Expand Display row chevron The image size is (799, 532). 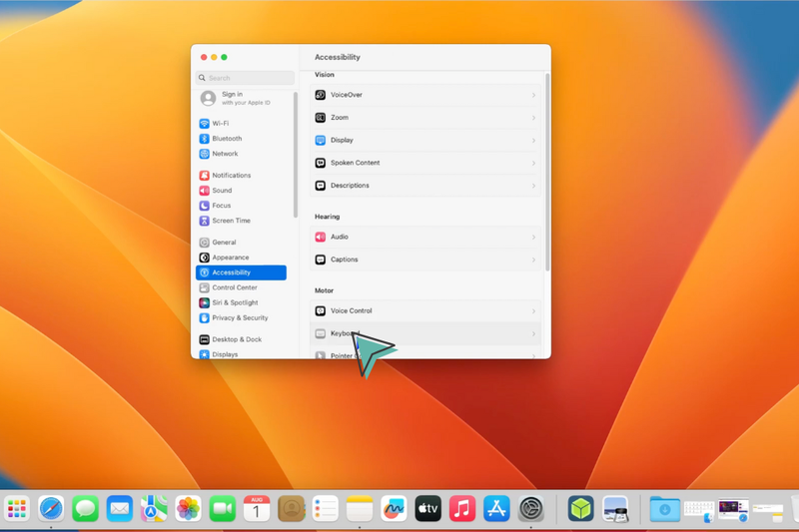point(533,141)
